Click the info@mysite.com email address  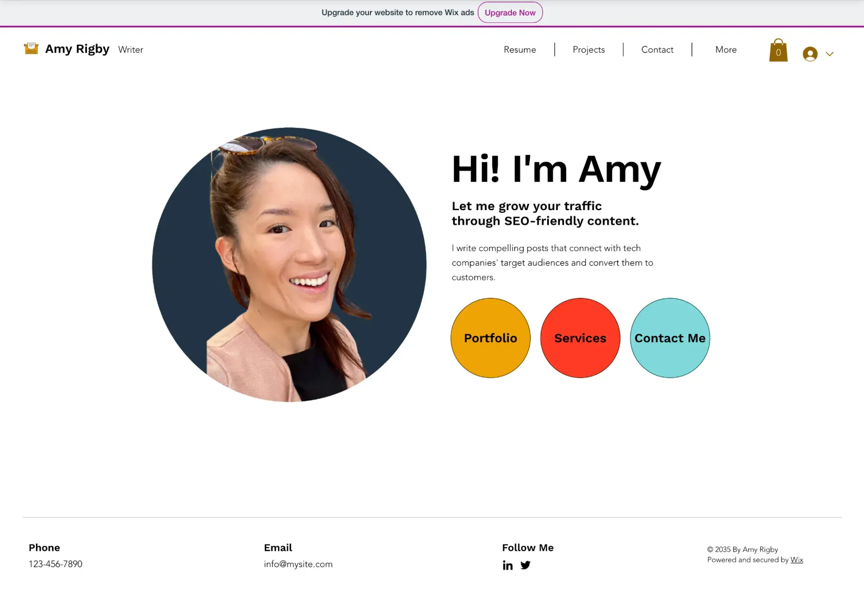pos(298,564)
